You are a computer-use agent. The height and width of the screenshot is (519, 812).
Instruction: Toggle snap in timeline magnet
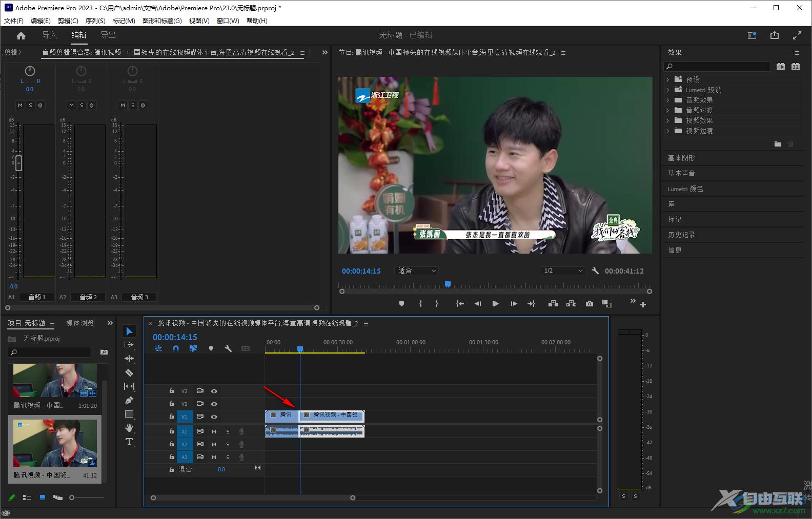click(x=176, y=348)
